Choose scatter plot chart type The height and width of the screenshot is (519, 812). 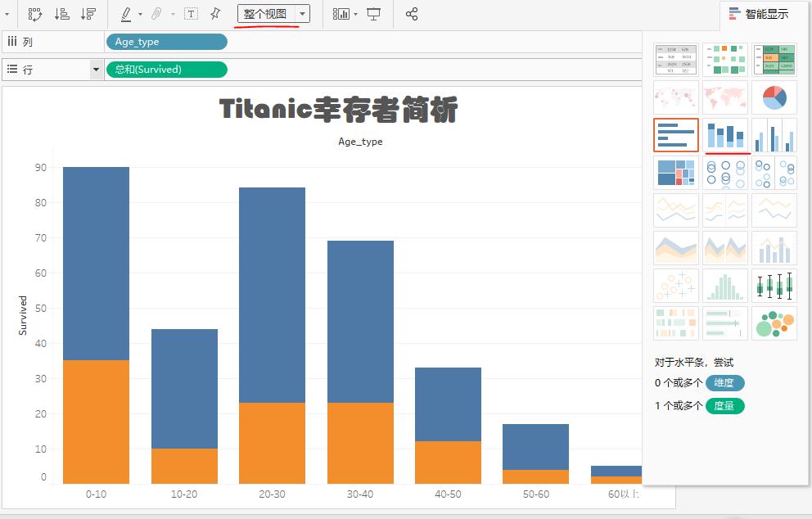[x=676, y=286]
